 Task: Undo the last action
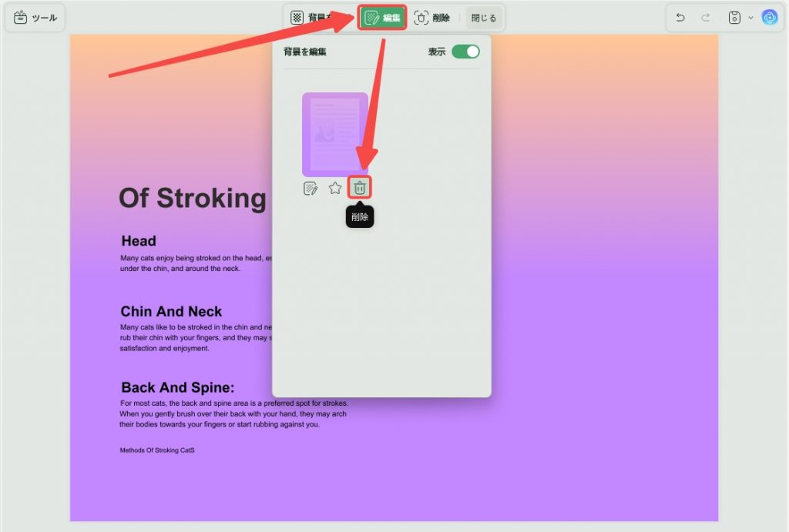click(x=680, y=18)
